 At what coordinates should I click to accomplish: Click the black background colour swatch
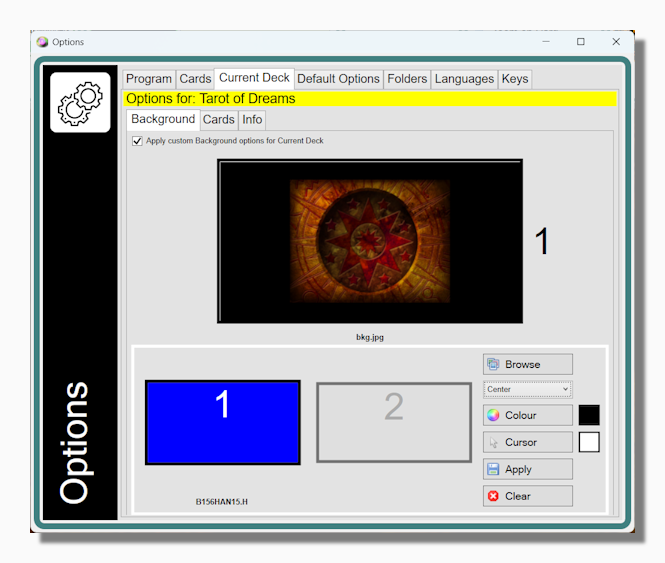pos(589,415)
